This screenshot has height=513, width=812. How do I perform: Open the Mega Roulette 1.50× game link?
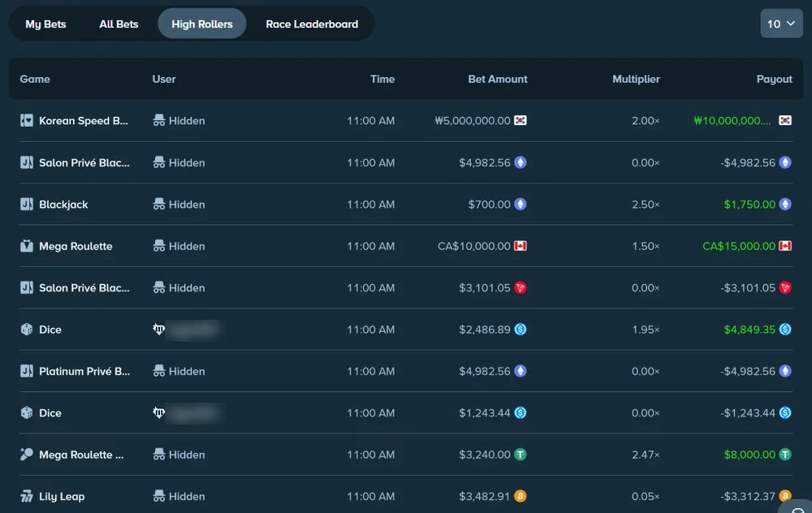coord(76,246)
